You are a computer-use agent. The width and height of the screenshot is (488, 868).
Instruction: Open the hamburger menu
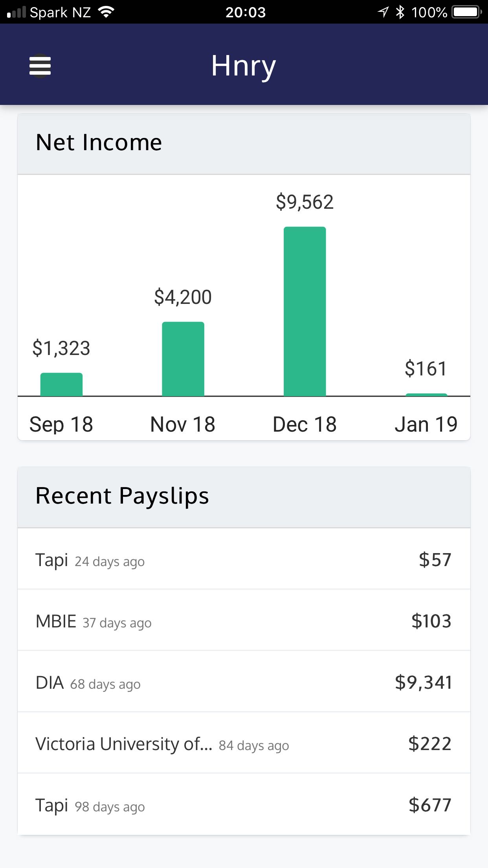coord(40,66)
